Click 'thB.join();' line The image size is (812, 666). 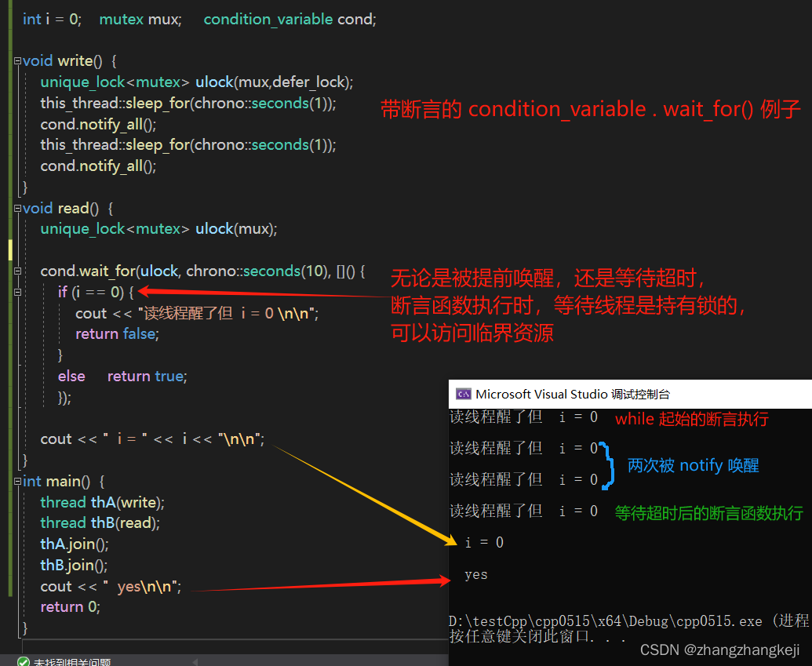tap(74, 565)
